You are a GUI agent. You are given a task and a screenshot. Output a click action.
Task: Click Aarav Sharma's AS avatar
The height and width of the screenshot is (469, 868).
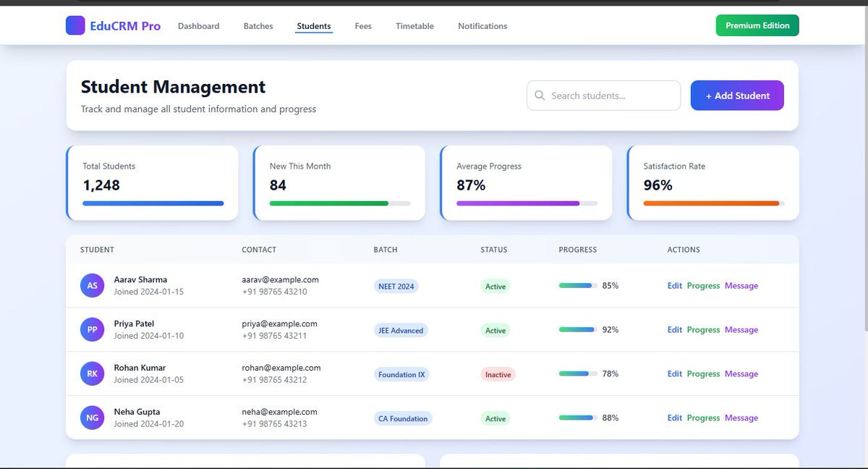coord(92,285)
